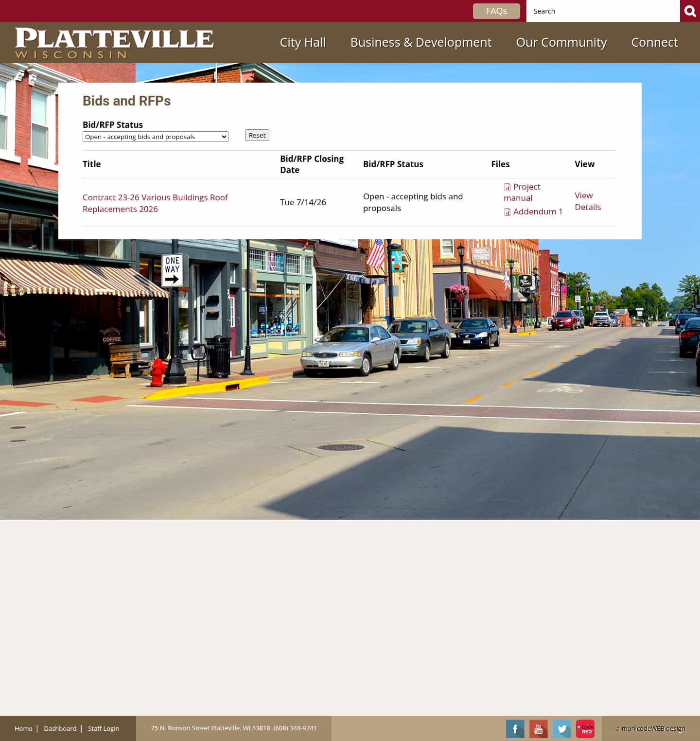This screenshot has height=741, width=700.
Task: Click the Platteville Wisconsin logo
Action: click(114, 43)
